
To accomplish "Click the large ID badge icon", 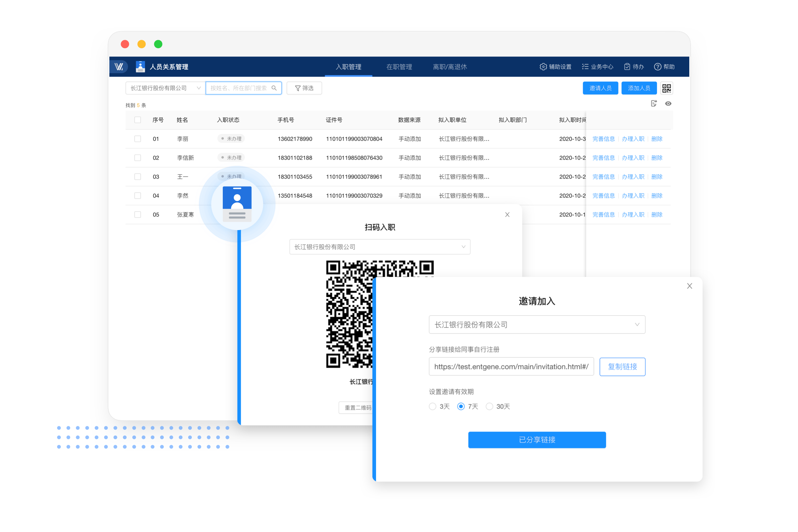I will 237,204.
